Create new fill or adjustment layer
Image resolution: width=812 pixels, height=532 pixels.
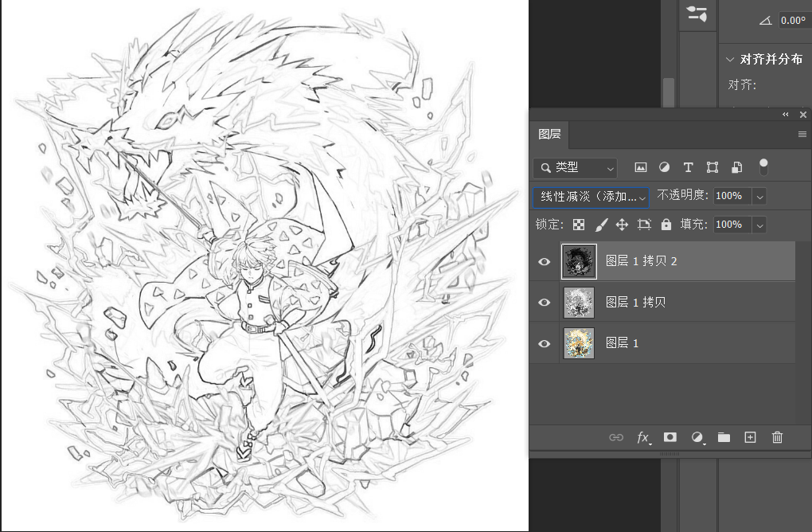697,438
